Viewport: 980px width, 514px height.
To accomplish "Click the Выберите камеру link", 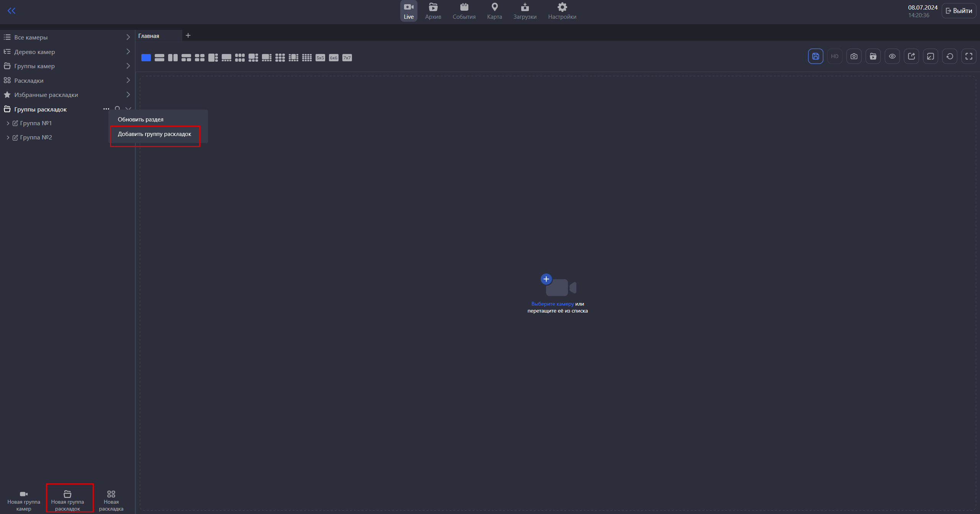I will pos(552,304).
